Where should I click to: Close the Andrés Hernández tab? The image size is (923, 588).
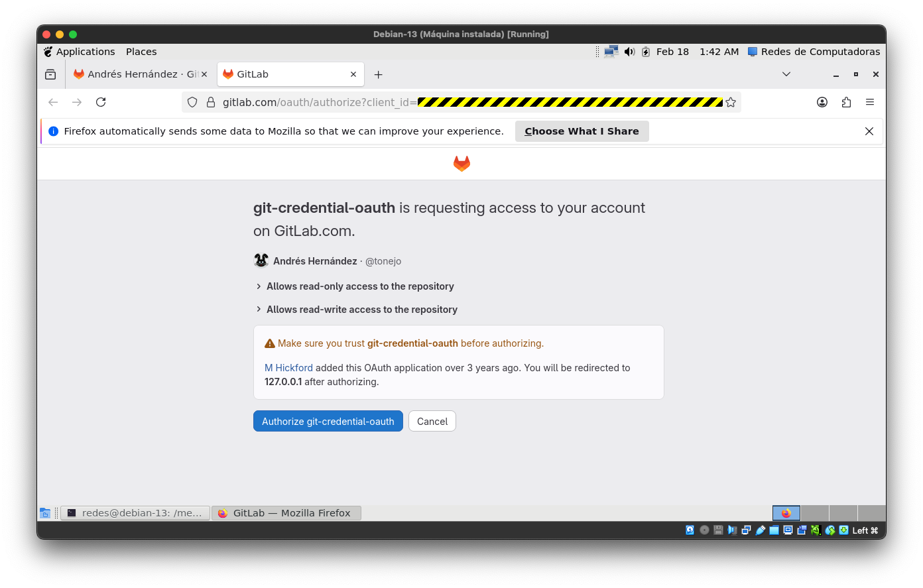[204, 74]
